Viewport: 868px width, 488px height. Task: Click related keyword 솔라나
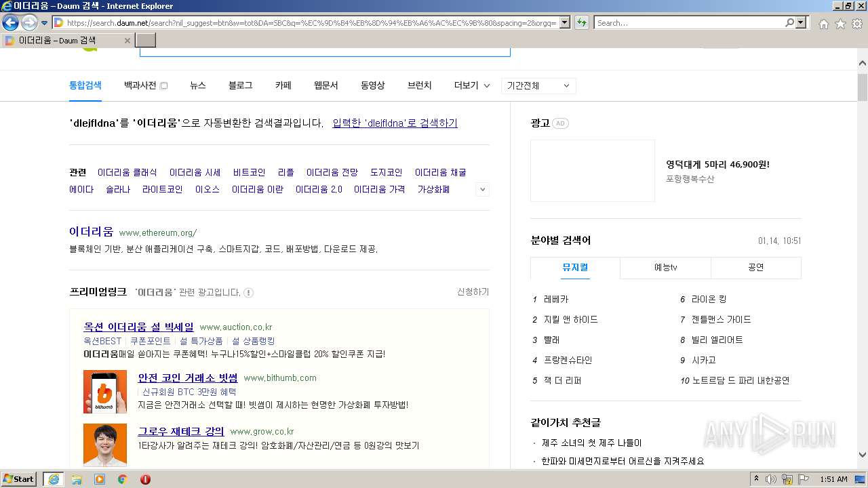point(118,189)
